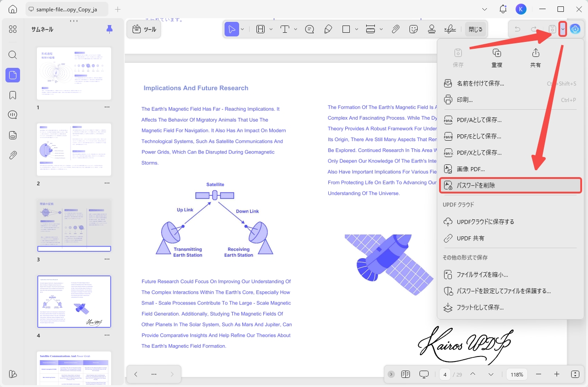The width and height of the screenshot is (588, 387).
Task: Select the sticker tool
Action: [x=414, y=29]
